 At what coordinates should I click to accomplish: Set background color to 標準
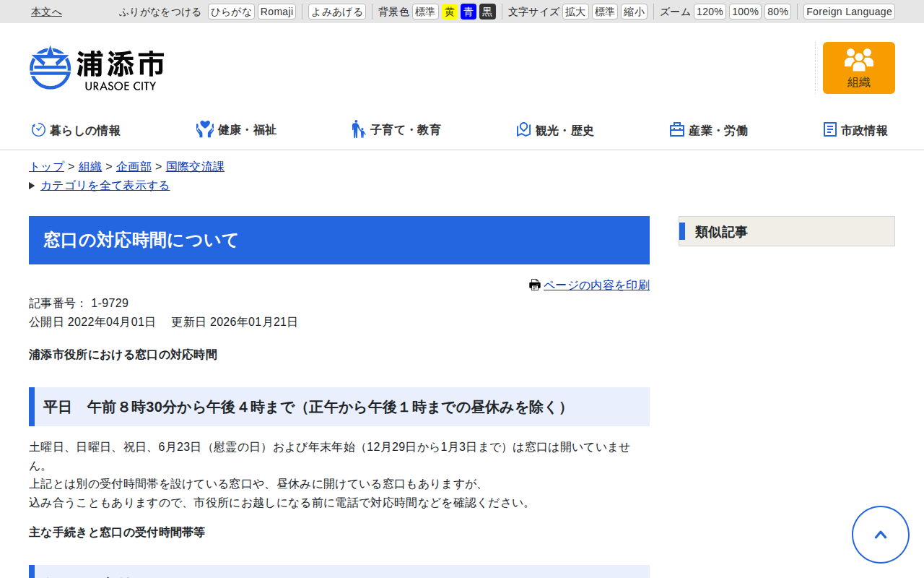pos(425,12)
